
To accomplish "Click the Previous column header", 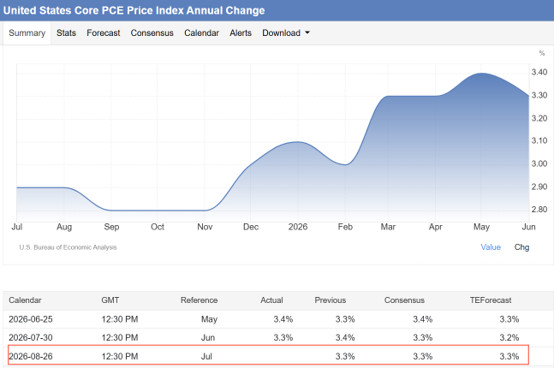I will point(330,300).
